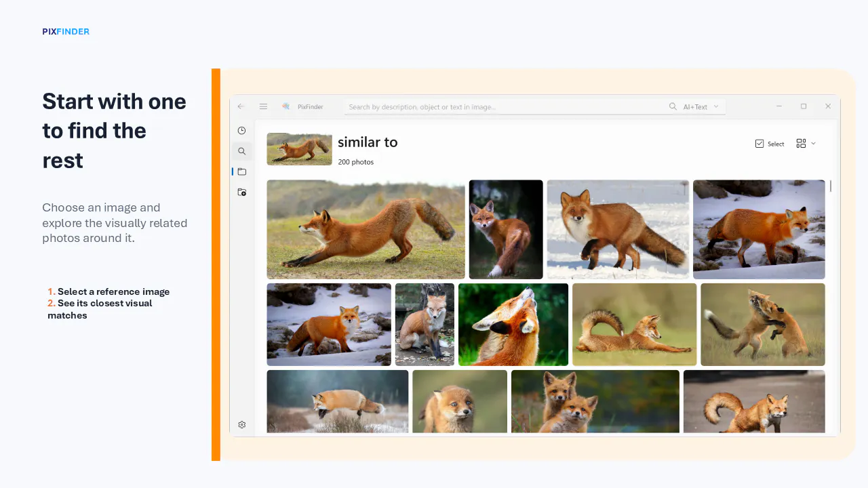Image resolution: width=868 pixels, height=488 pixels.
Task: Toggle the Select checkbox button
Action: tap(770, 144)
